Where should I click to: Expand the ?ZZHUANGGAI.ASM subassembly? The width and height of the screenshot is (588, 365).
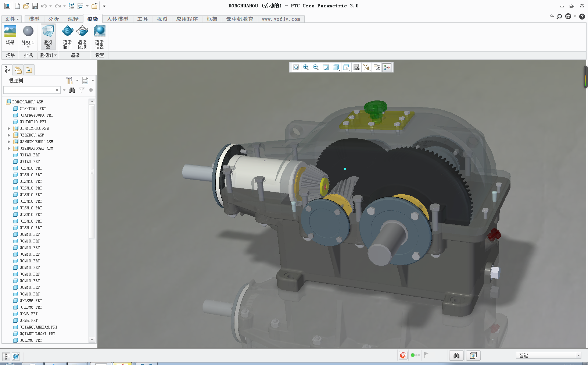[9, 148]
